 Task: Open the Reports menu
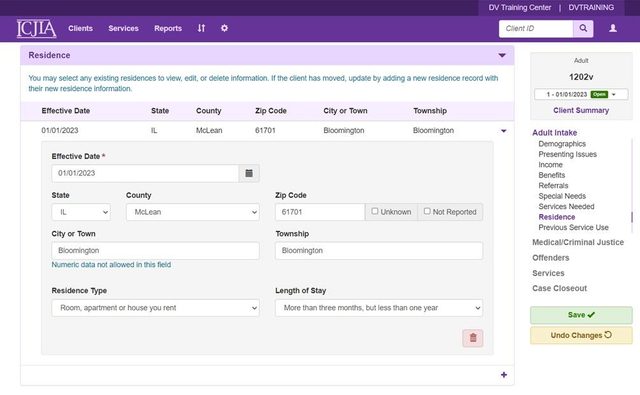point(168,28)
